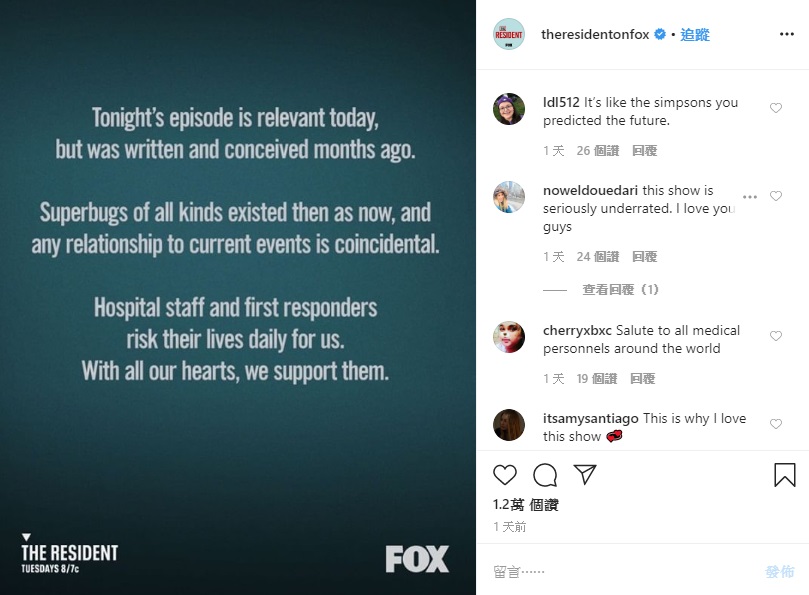The image size is (809, 595).
Task: Follow theresidentonfox with blue 追蹤 link
Action: pos(695,35)
